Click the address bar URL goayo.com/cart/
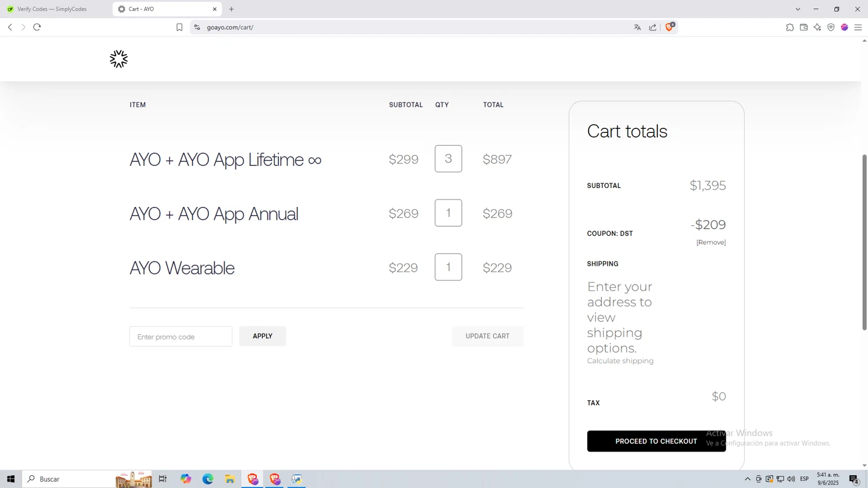 point(230,27)
